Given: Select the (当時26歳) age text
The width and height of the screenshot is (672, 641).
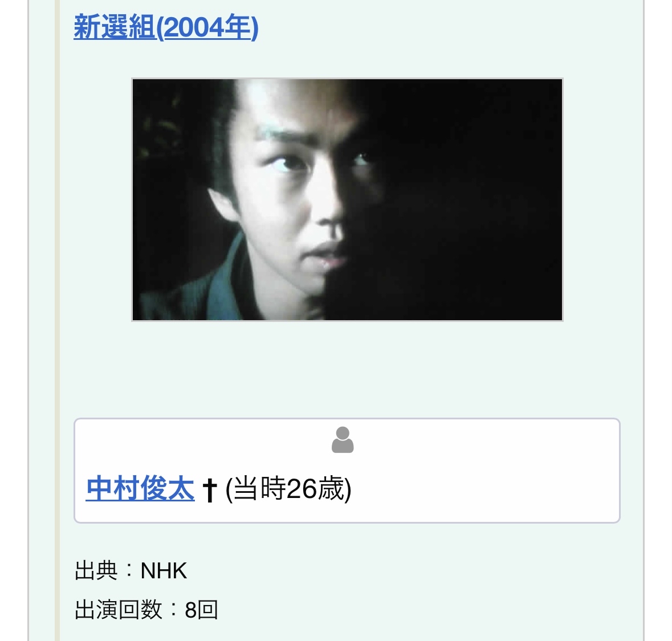Looking at the screenshot, I should click(288, 489).
